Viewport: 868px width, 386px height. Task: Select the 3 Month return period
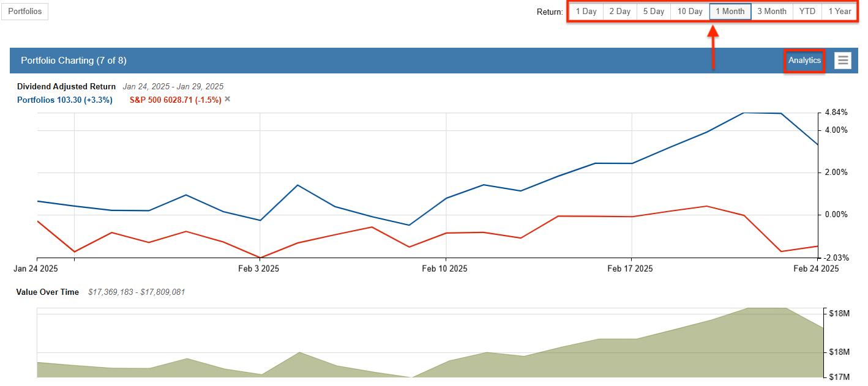click(x=771, y=11)
